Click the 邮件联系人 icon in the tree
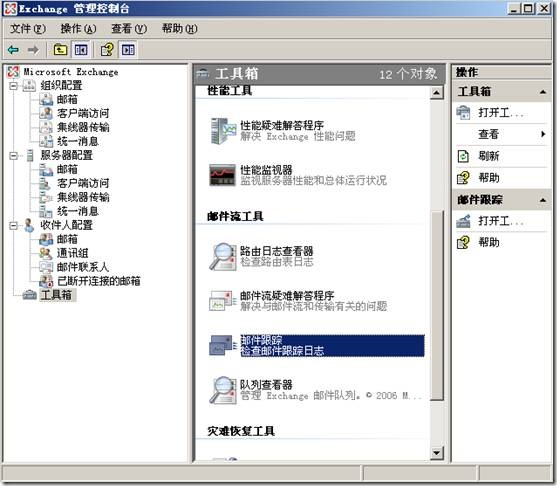This screenshot has height=486, width=557. (46, 267)
